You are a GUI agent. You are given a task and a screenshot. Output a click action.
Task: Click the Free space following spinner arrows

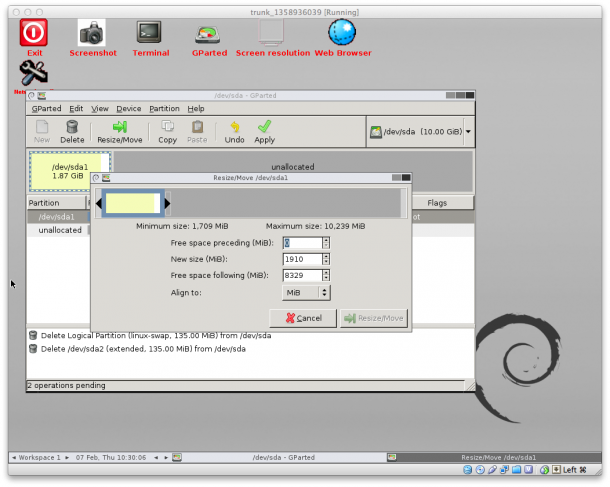(x=326, y=275)
